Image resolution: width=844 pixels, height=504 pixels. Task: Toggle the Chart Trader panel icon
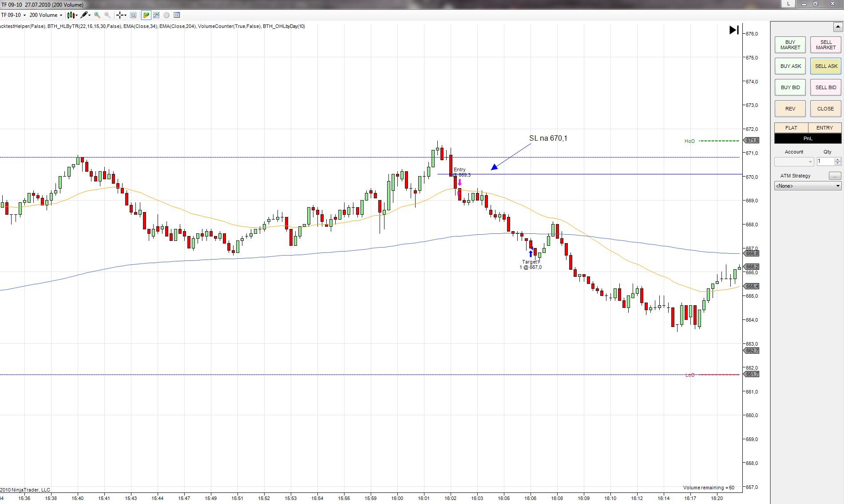146,15
